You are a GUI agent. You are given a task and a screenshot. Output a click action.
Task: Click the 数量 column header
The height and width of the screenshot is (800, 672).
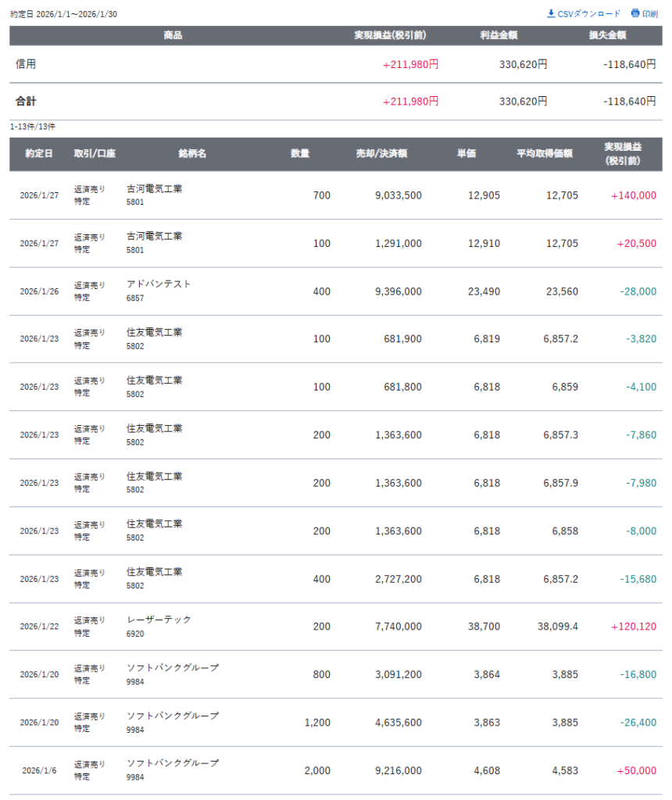coord(300,154)
